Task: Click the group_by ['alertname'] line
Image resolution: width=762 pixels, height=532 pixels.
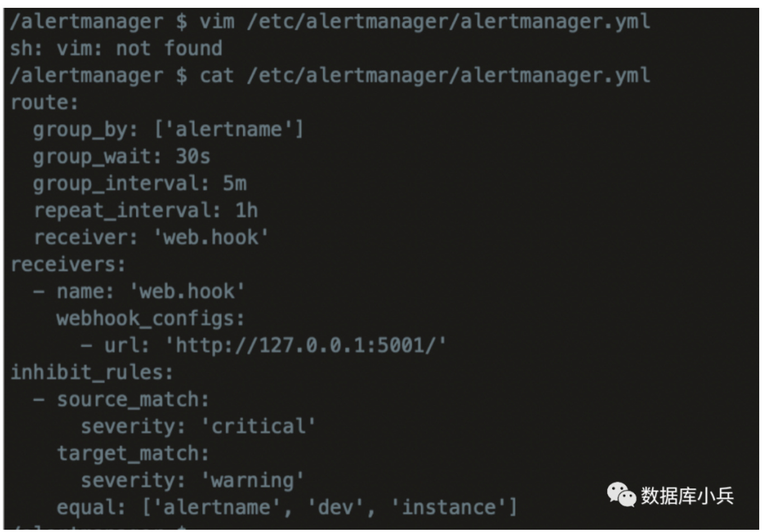Action: 168,130
